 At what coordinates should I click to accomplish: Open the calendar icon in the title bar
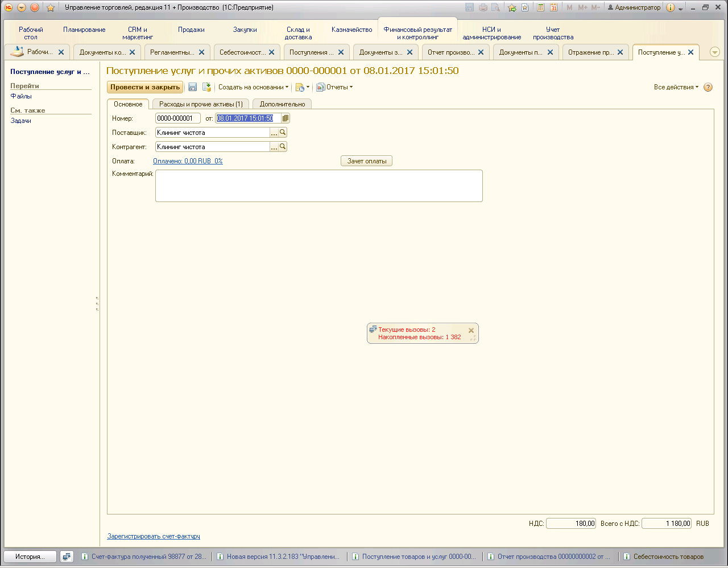553,7
